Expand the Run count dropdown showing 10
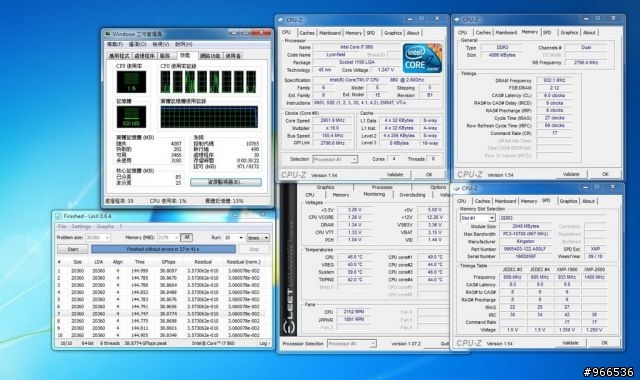The width and height of the screenshot is (640, 380). click(x=241, y=238)
